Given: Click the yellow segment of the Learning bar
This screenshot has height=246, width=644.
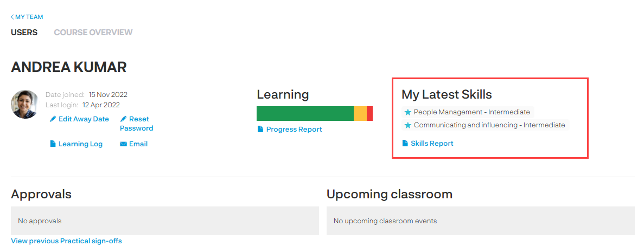Looking at the screenshot, I should [x=360, y=114].
